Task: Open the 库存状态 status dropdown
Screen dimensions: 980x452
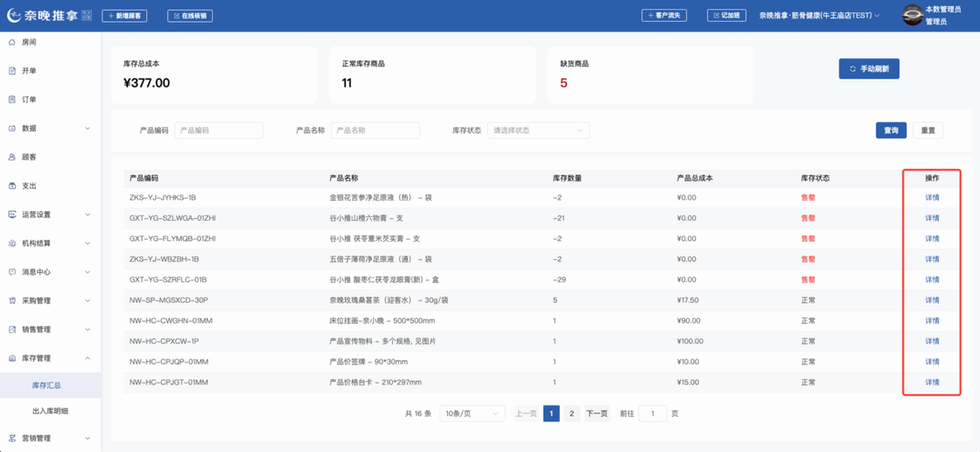Action: 538,131
